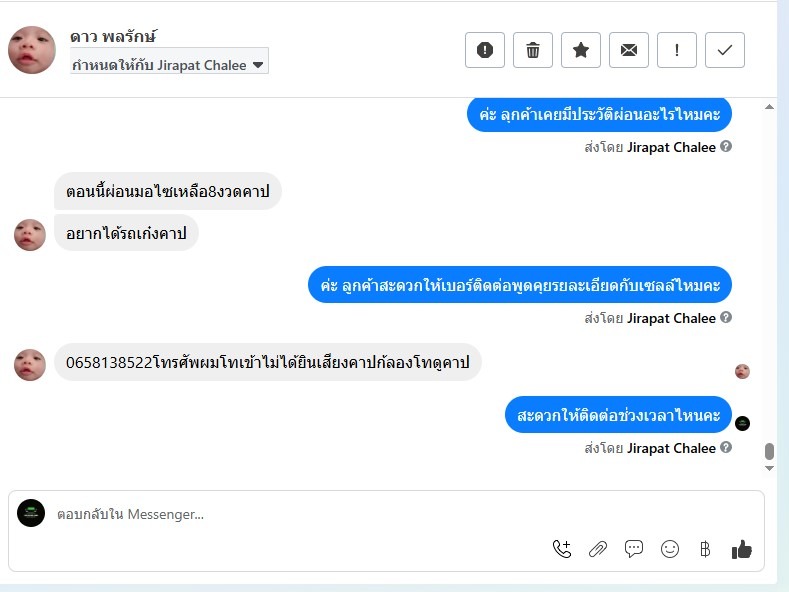This screenshot has height=592, width=789.
Task: Click help icon beside first Jirapat Chalee label
Action: (726, 147)
